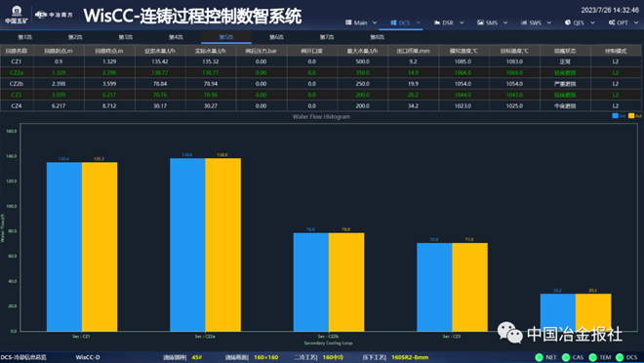This screenshot has height=363, width=644.
Task: Click the TEM green status indicator
Action: (592, 357)
